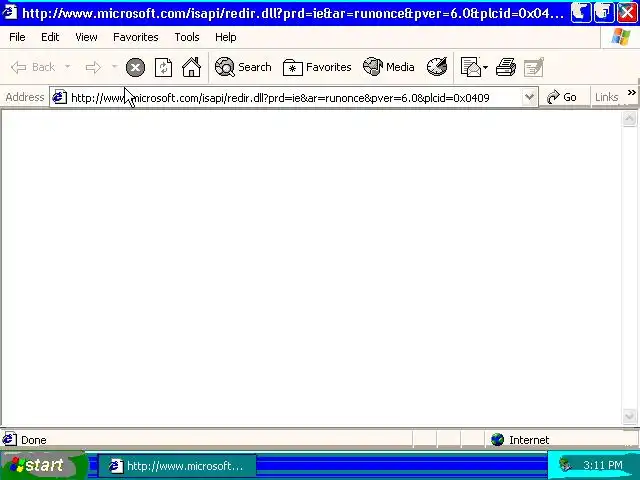Stop loading with the Stop icon
This screenshot has height=480, width=640.
click(x=135, y=67)
